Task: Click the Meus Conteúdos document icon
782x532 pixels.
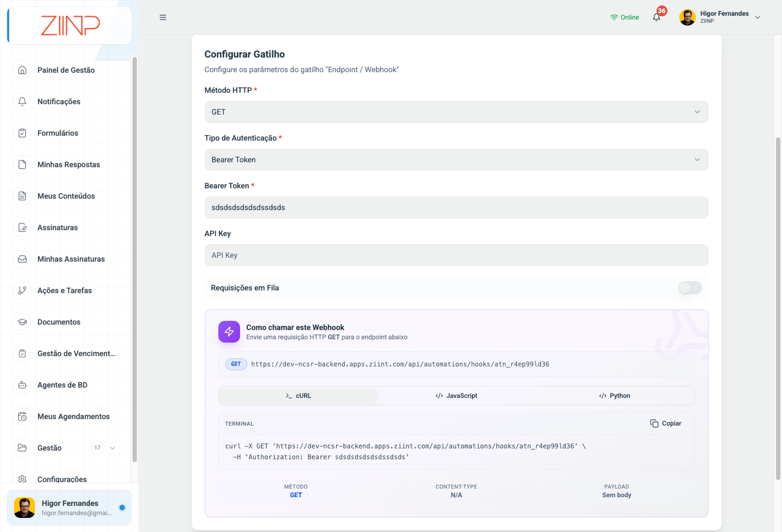Action: pos(22,196)
